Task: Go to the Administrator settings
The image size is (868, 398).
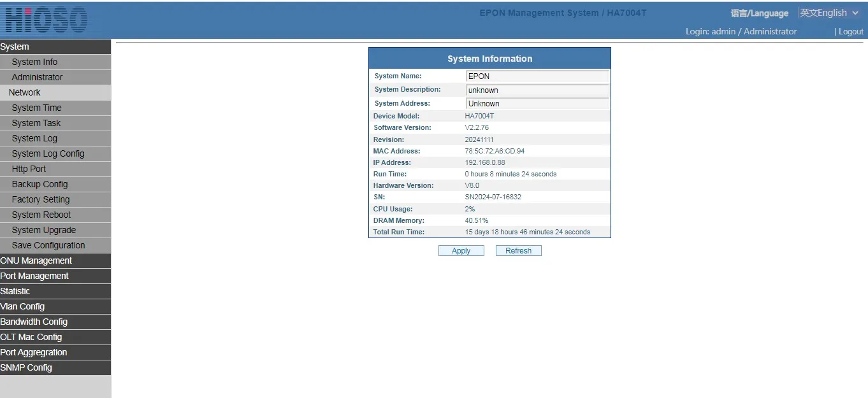Action: click(x=37, y=77)
